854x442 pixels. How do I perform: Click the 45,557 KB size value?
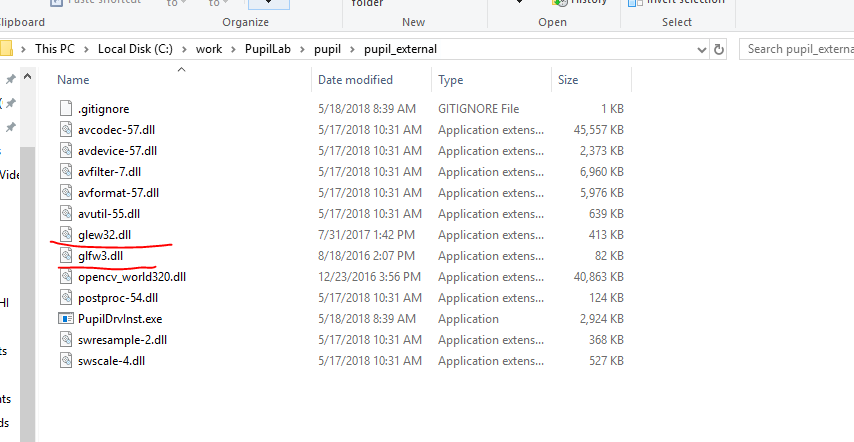599,130
